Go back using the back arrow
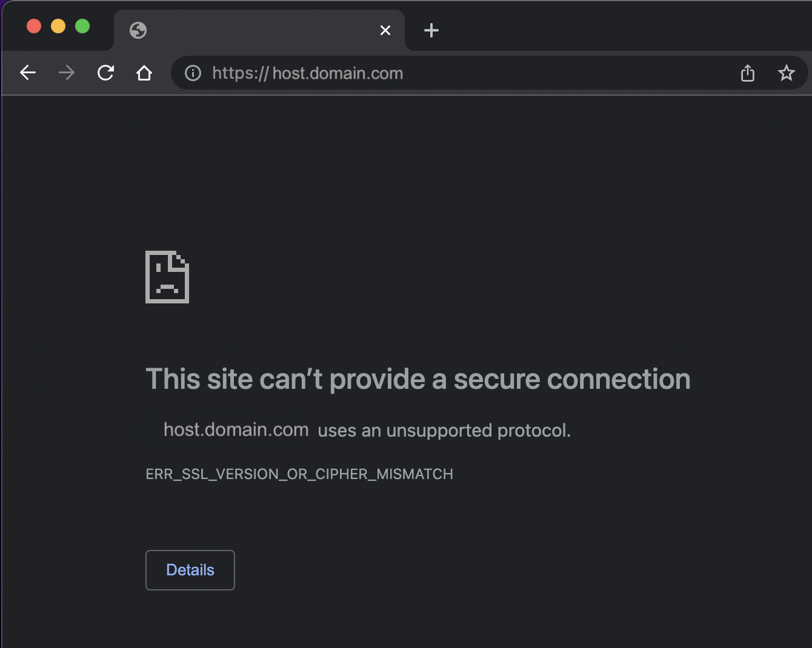The image size is (812, 648). [x=28, y=73]
